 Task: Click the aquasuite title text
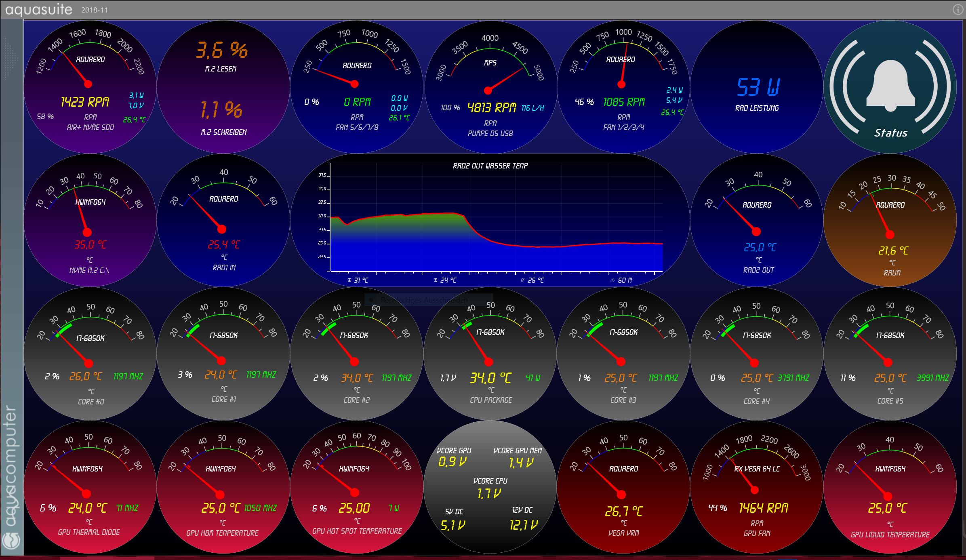point(39,9)
